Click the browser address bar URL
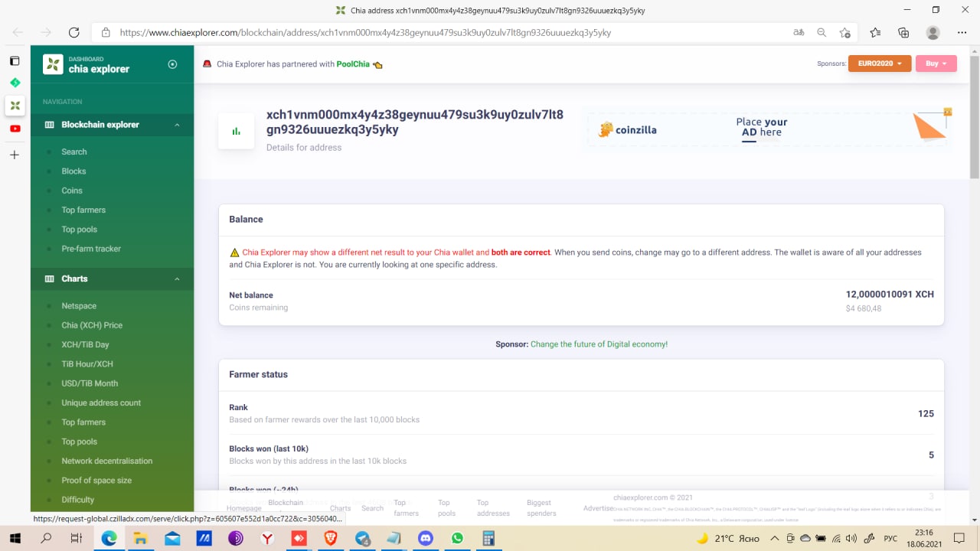This screenshot has height=551, width=980. coord(365,33)
